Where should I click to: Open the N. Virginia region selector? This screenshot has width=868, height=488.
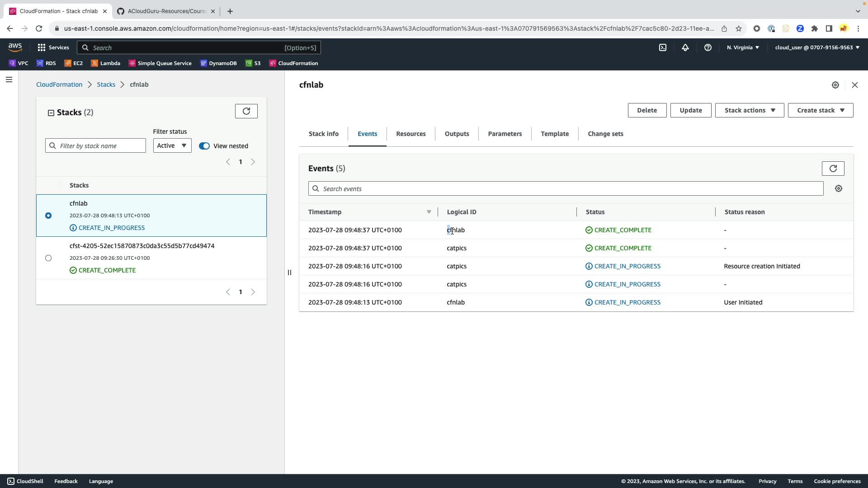pos(743,47)
